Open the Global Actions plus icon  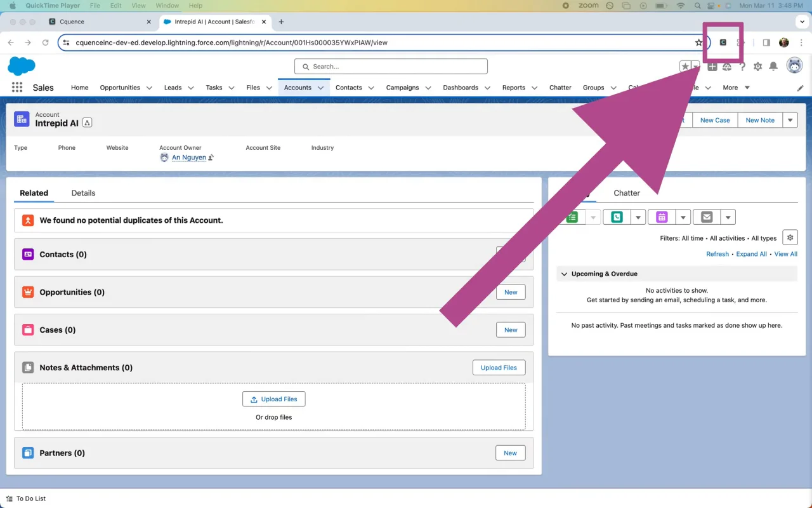tap(712, 66)
